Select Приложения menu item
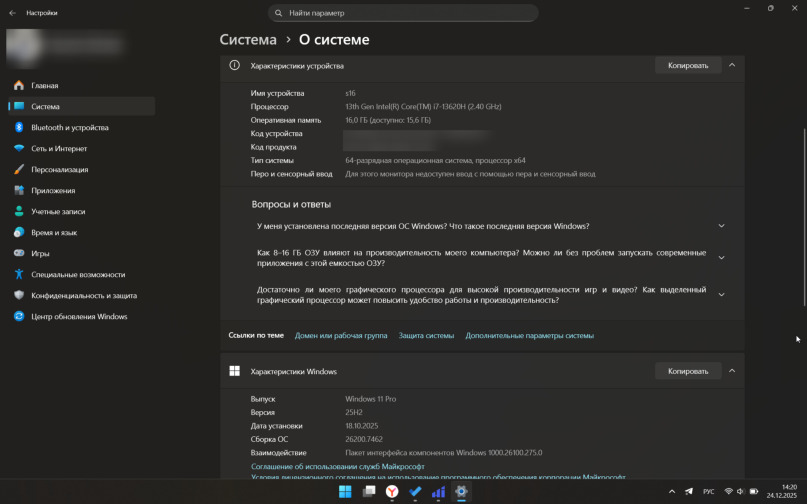Viewport: 807px width, 504px height. click(x=81, y=190)
